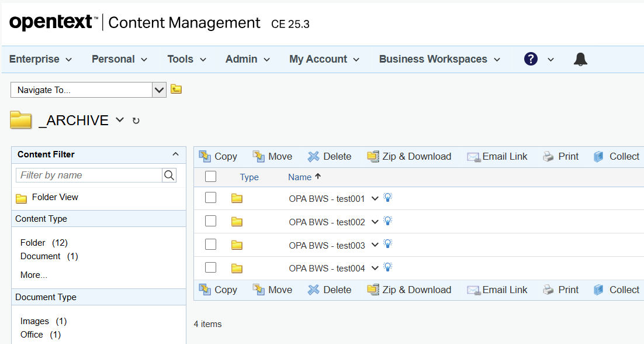
Task: Open the Navigate To dropdown
Action: tap(159, 90)
